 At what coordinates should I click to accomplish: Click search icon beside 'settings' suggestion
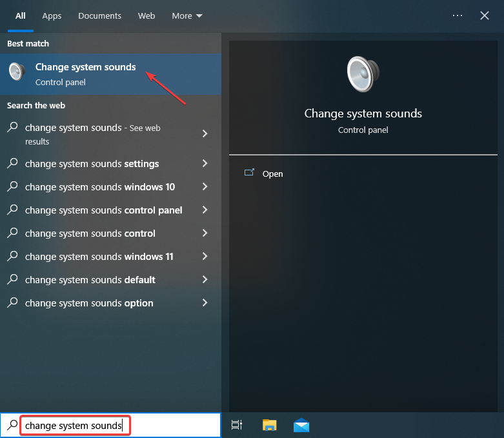click(x=12, y=163)
